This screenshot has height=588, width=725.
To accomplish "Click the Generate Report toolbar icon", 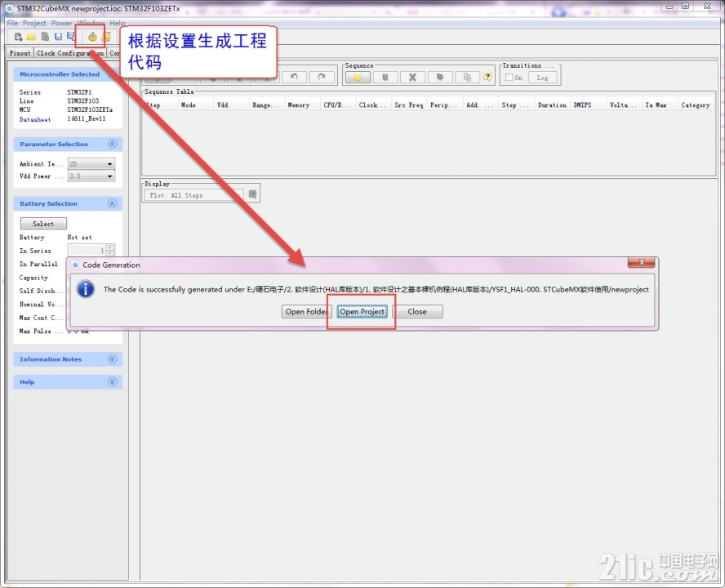I will click(106, 37).
